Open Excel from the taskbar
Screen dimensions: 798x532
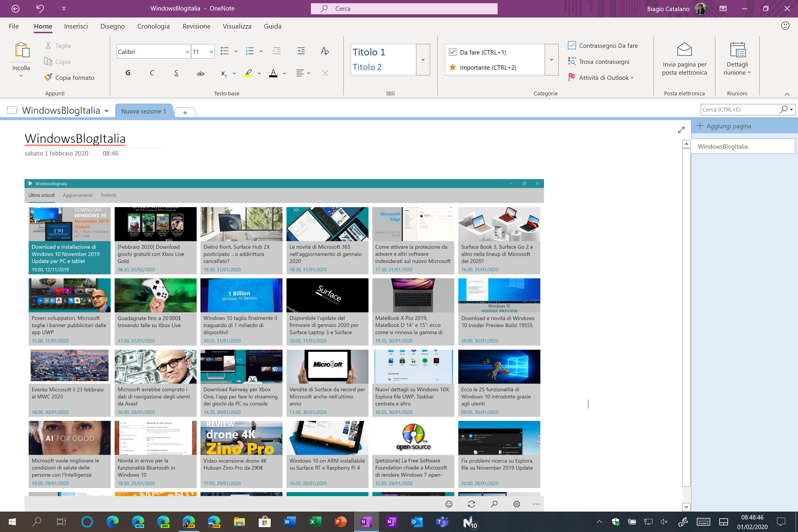[315, 521]
